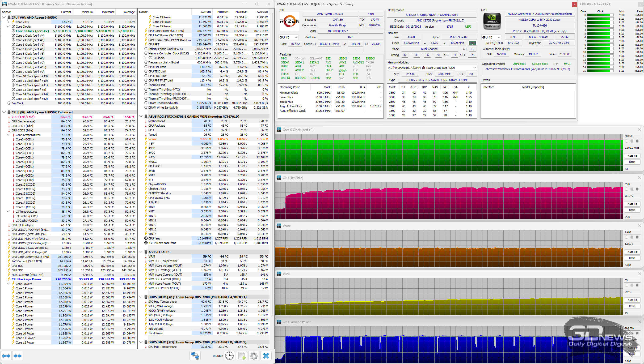Viewport: 644px width, 364px height.
Task: Select dark gray background option in Vcore graph
Action: coord(637,237)
